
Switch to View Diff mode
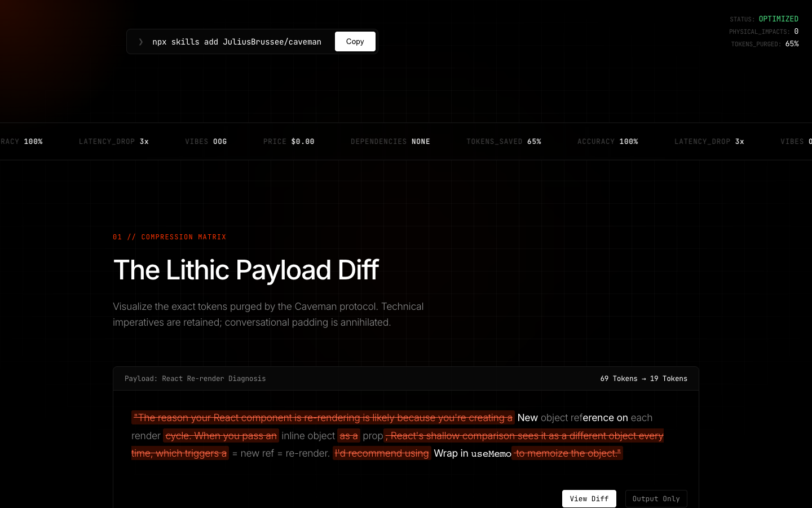click(589, 498)
